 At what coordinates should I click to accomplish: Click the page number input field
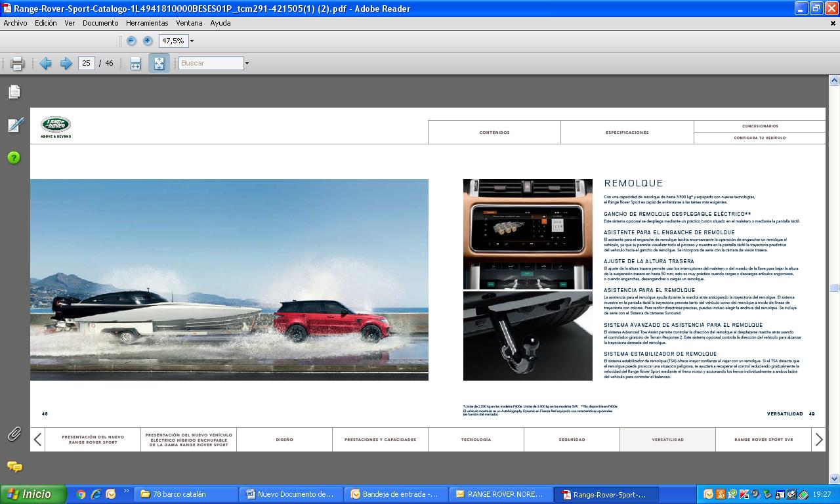(86, 64)
